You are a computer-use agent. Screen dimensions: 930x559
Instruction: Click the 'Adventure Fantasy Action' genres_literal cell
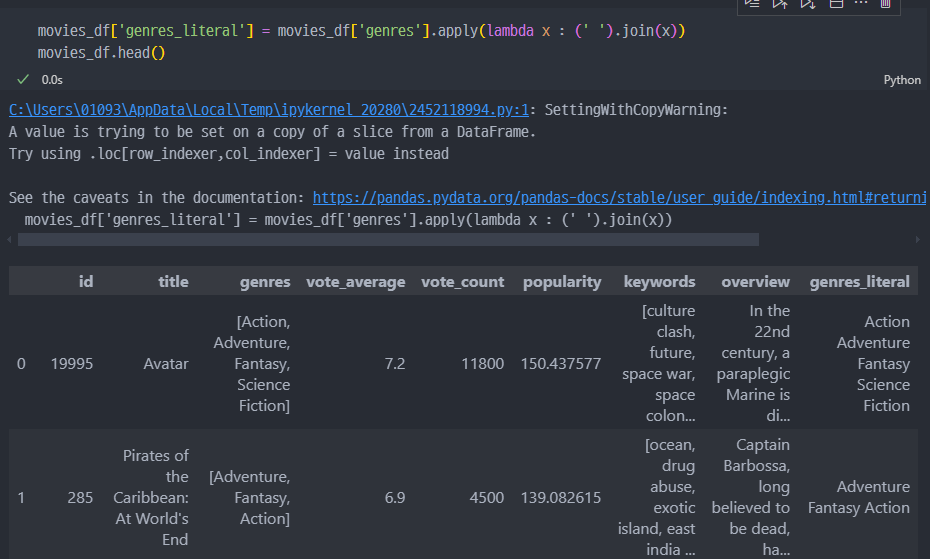[859, 497]
